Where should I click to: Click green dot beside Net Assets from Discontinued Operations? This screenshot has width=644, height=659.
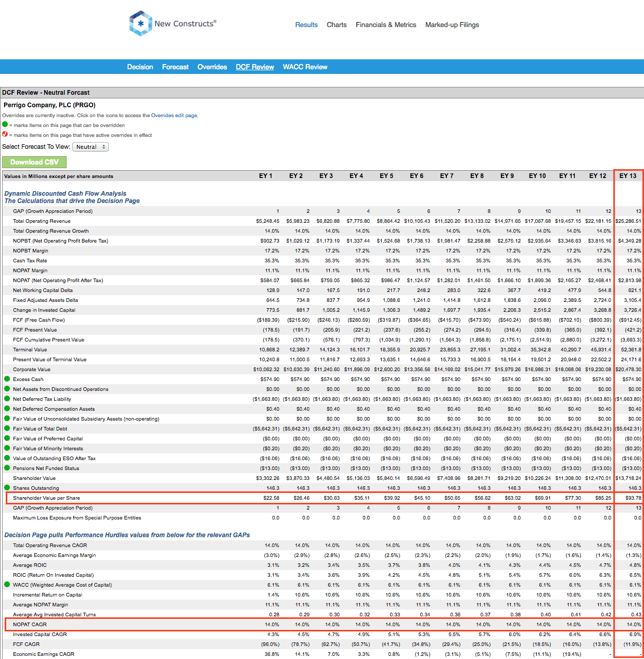pyautogui.click(x=7, y=389)
